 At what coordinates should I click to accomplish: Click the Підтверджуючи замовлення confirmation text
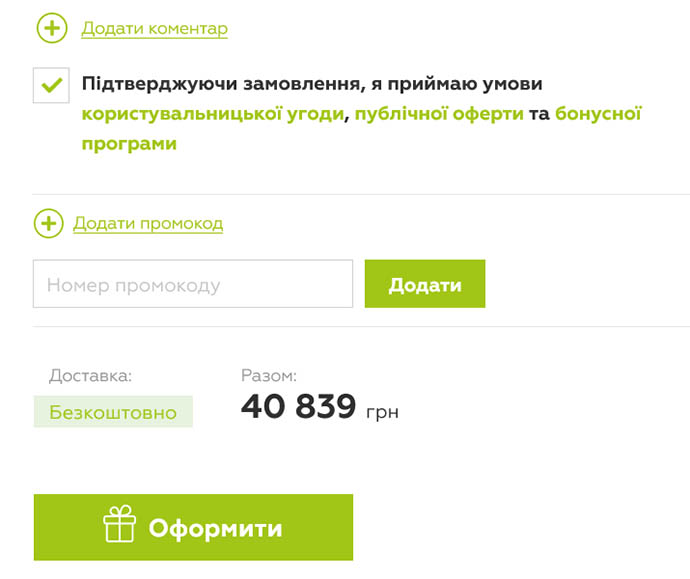[x=312, y=84]
